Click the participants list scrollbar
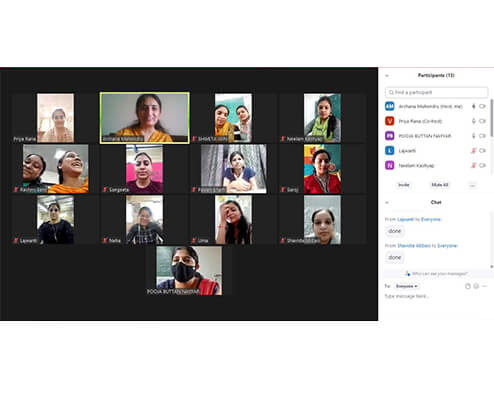Screen dimensions: 494x395 tap(492, 118)
